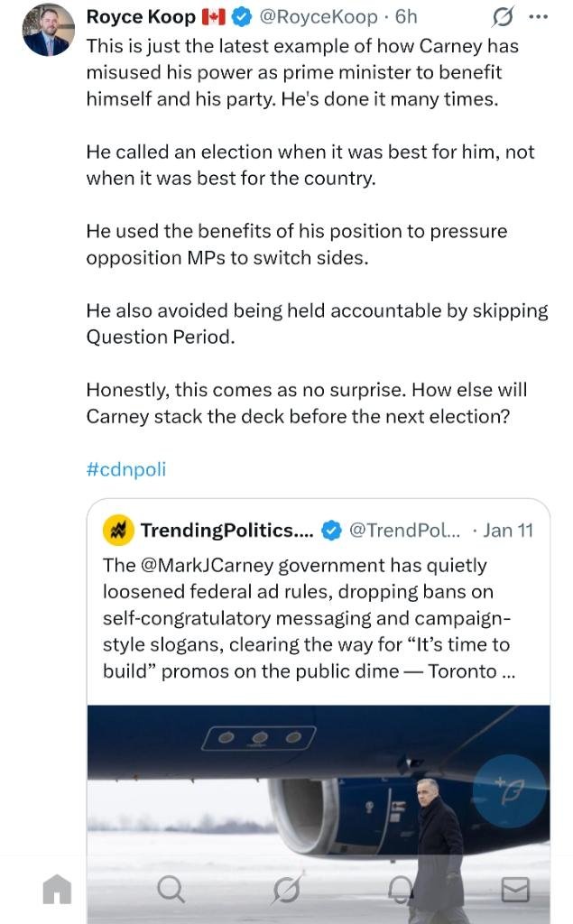Open Royce Koop's profile picture
The width and height of the screenshot is (573, 924).
pyautogui.click(x=47, y=30)
